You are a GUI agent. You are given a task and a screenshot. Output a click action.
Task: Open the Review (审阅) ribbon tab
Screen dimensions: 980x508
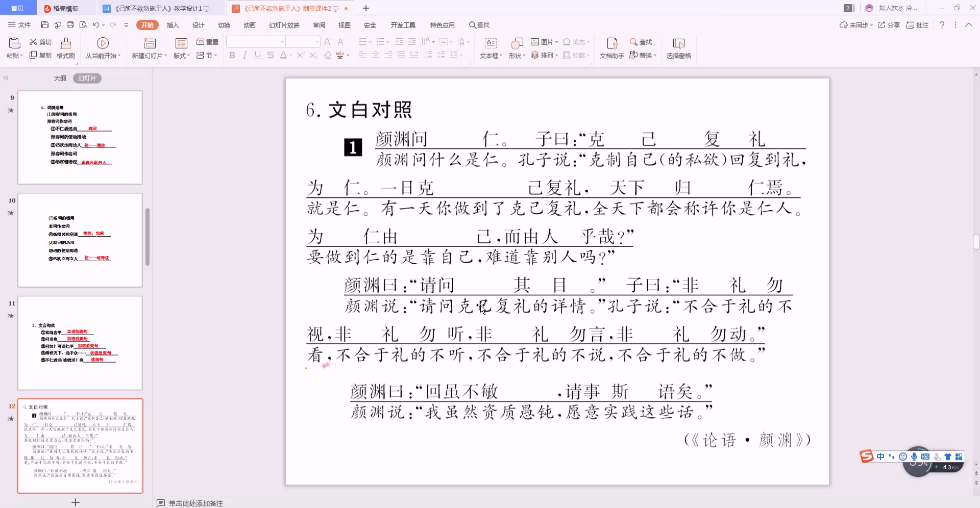pyautogui.click(x=319, y=25)
